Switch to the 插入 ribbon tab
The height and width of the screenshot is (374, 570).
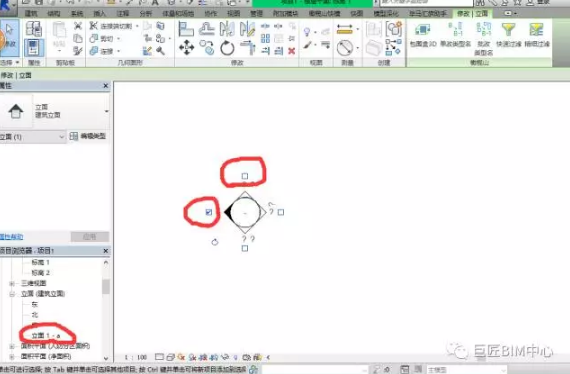[x=99, y=13]
